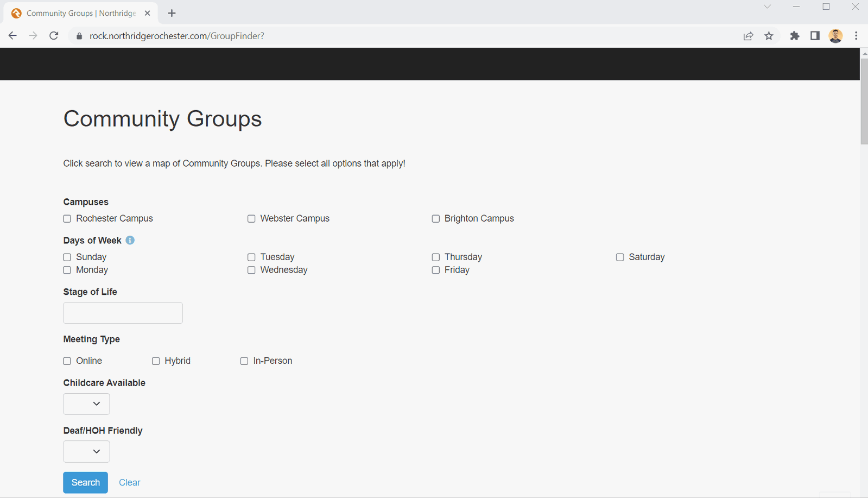Close the Community Groups tab

coord(147,13)
